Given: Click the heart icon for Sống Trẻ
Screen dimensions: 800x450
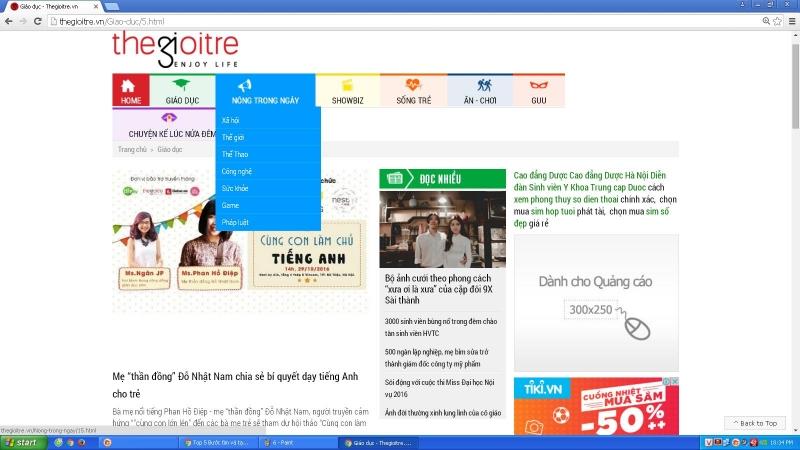Looking at the screenshot, I should [413, 86].
